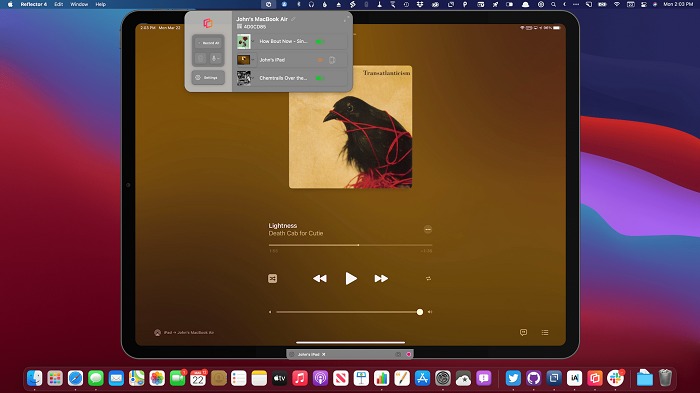
Task: Show lyrics with the speech bubble icon
Action: click(x=523, y=332)
